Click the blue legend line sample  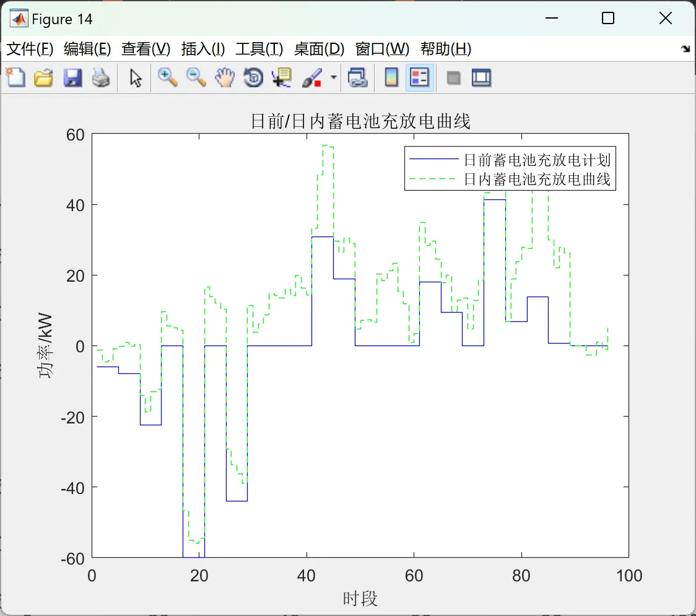pos(433,159)
